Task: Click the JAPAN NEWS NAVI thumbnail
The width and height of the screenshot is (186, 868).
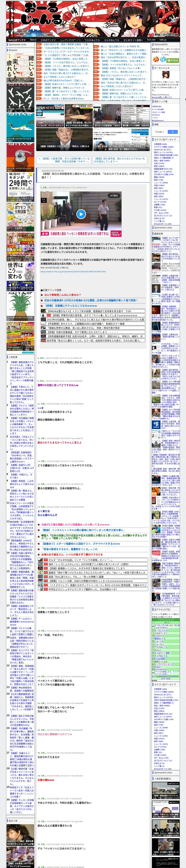Action: [50, 116]
